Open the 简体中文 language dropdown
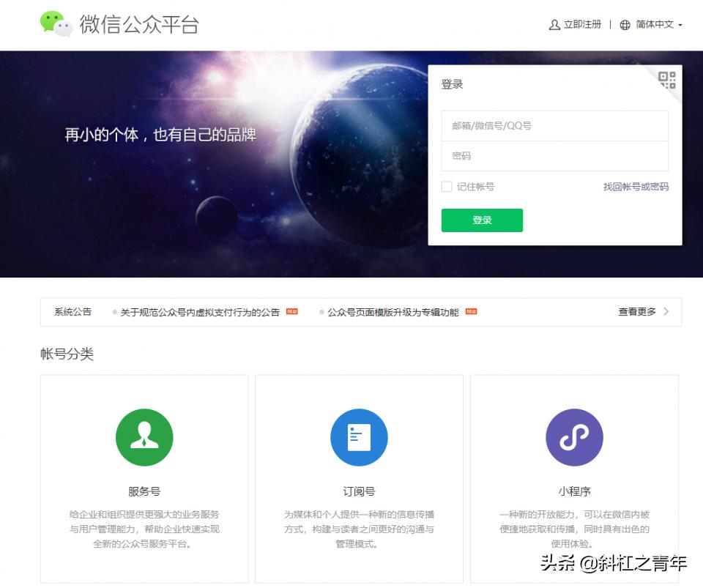This screenshot has width=703, height=588. (655, 24)
